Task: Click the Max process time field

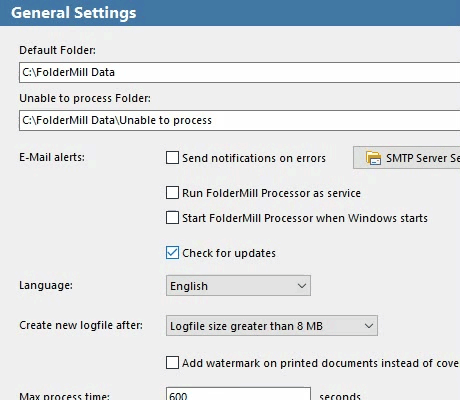Action: (238, 394)
